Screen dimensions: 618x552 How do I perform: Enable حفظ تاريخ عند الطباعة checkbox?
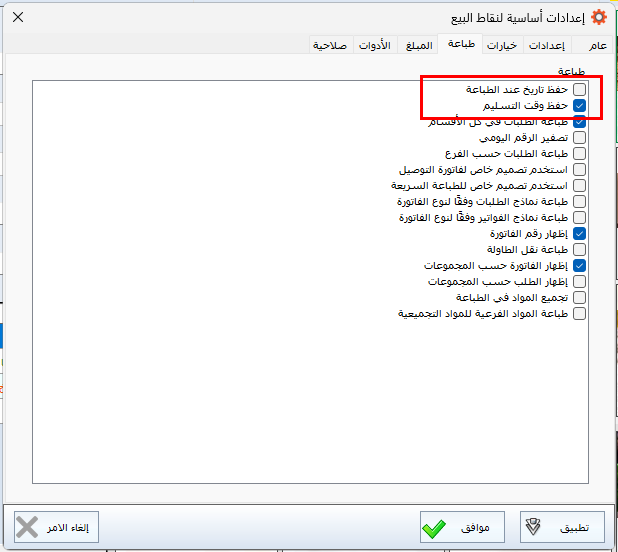[x=579, y=90]
